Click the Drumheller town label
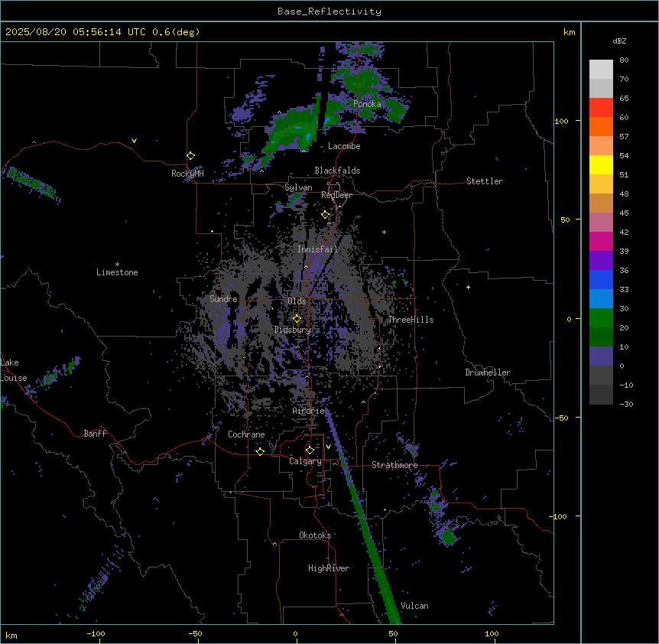659x644 pixels. (x=488, y=372)
